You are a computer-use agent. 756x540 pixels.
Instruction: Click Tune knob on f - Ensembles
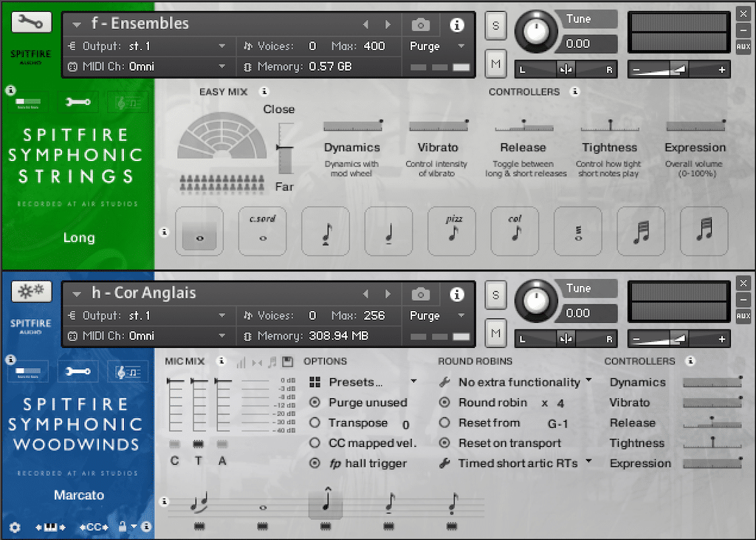[x=535, y=32]
